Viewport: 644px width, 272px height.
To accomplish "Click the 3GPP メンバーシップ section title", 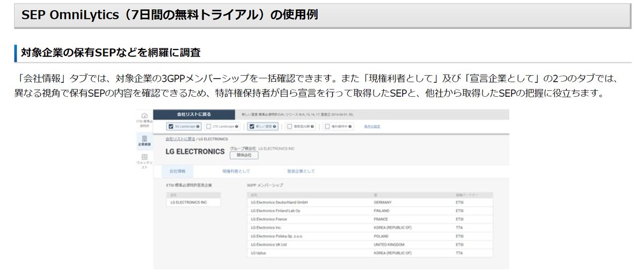I will click(x=265, y=185).
